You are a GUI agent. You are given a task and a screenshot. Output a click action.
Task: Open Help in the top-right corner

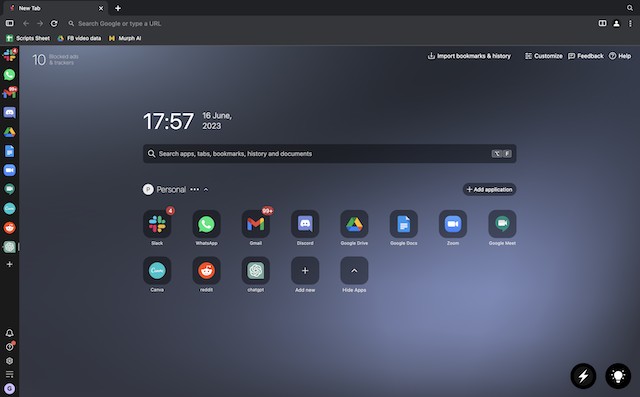coord(620,56)
